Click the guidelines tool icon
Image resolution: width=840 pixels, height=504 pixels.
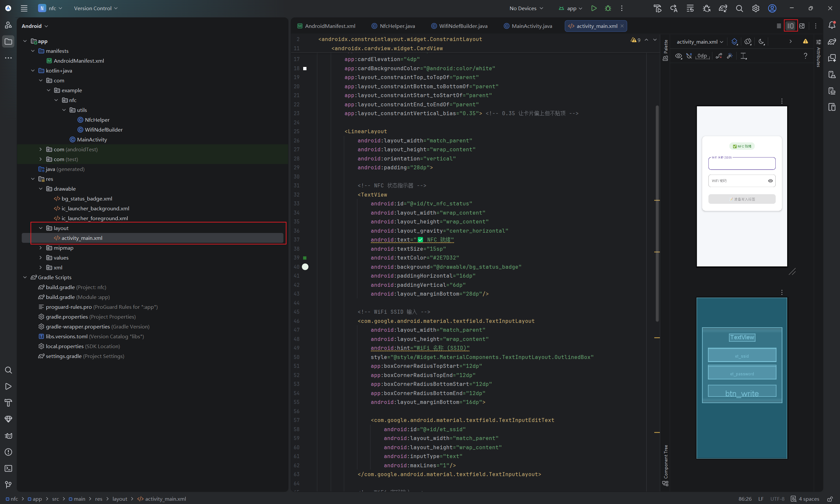point(744,56)
